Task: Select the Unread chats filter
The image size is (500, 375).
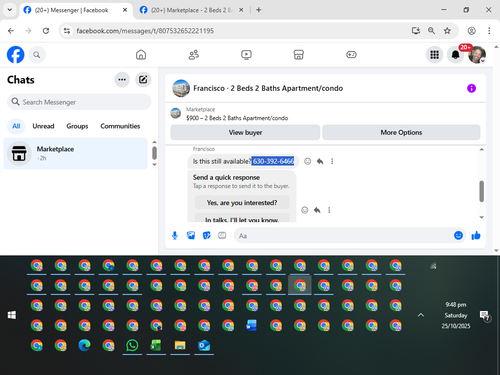Action: [x=43, y=126]
